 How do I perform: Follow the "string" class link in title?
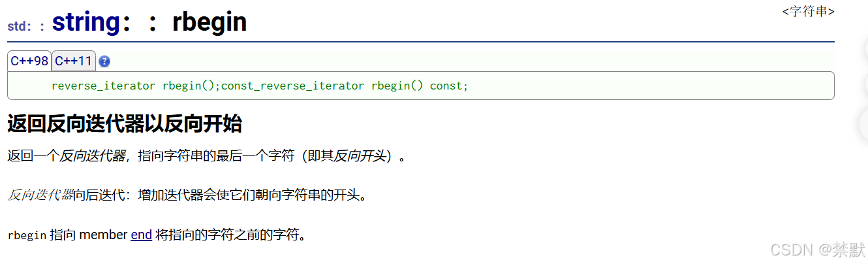tap(86, 22)
